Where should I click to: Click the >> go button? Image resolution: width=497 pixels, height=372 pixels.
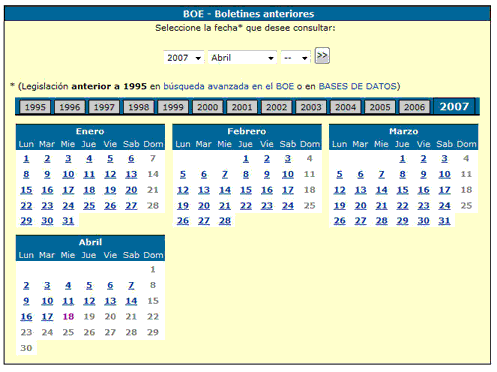(322, 56)
